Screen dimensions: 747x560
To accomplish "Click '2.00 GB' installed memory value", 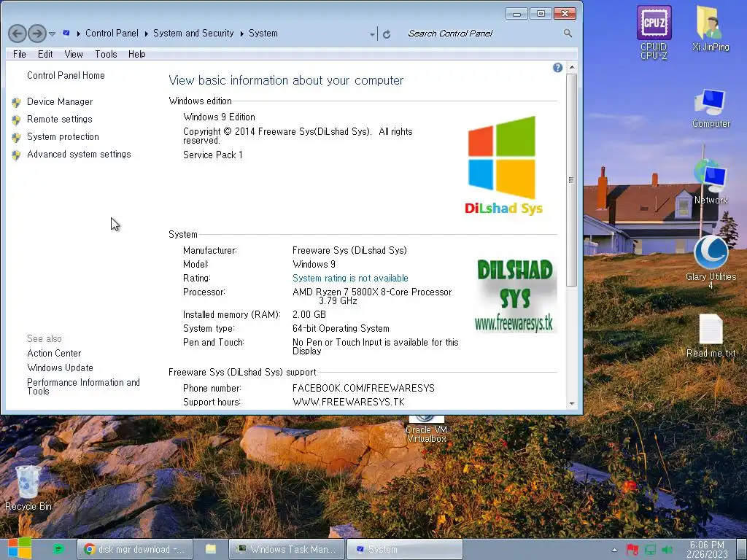I will click(309, 314).
